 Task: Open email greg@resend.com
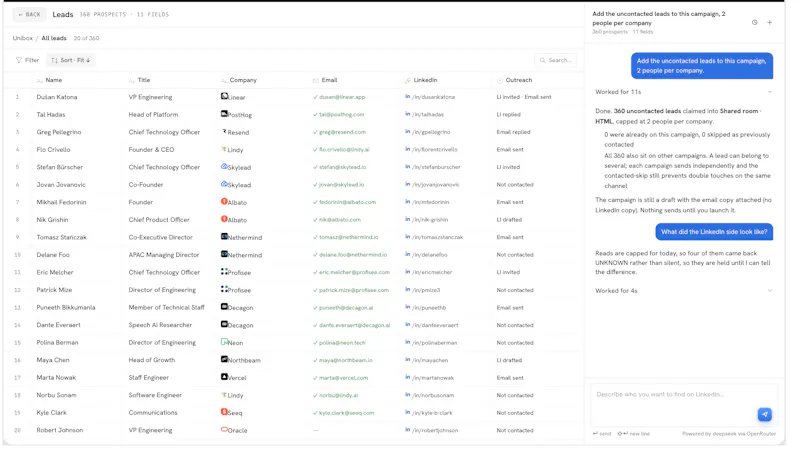coord(342,132)
